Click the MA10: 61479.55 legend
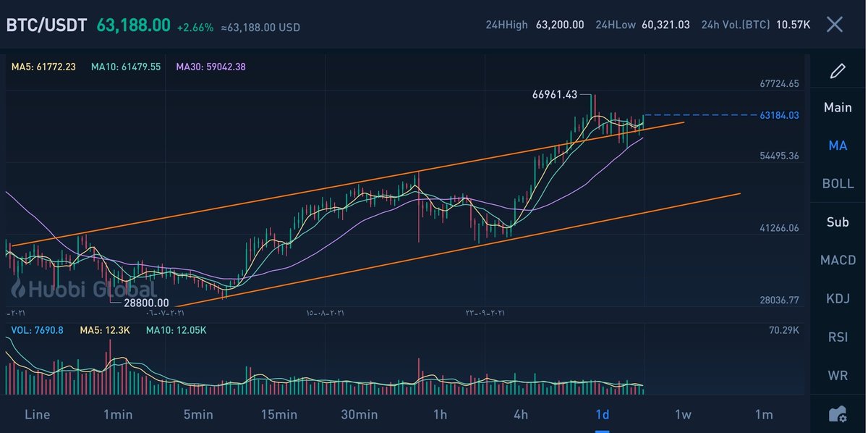The width and height of the screenshot is (868, 433). point(126,67)
